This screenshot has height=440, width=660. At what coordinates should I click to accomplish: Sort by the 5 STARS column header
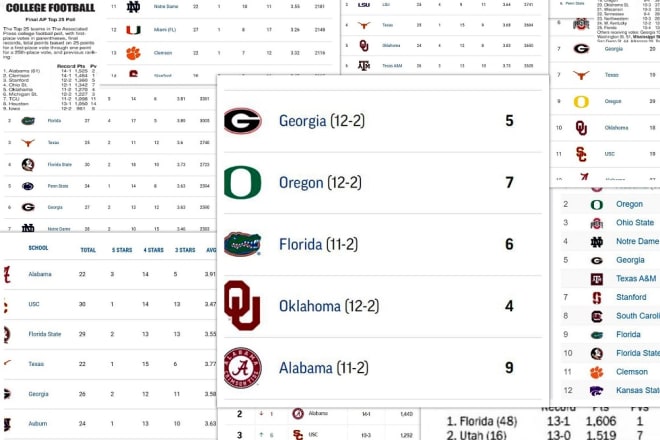click(x=122, y=250)
